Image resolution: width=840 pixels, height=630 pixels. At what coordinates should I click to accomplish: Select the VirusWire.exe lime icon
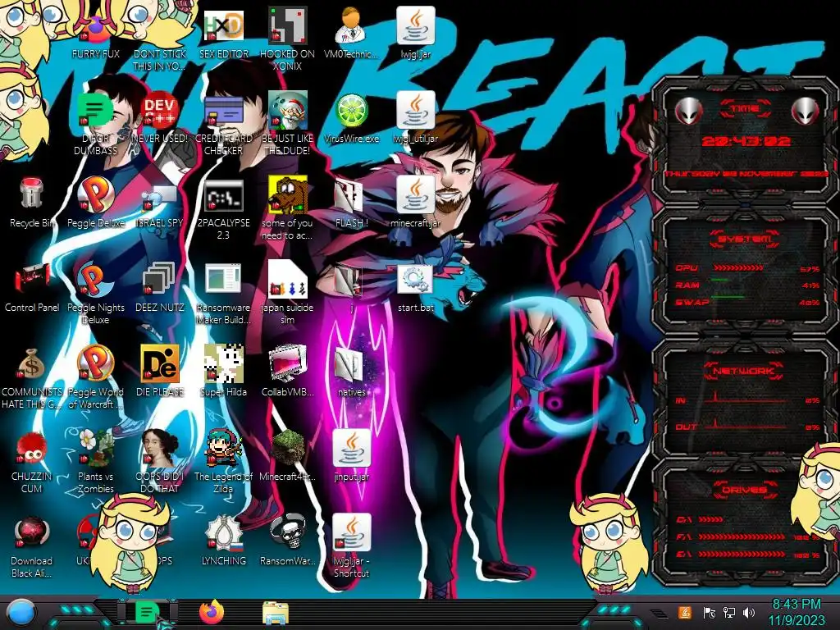(x=351, y=111)
